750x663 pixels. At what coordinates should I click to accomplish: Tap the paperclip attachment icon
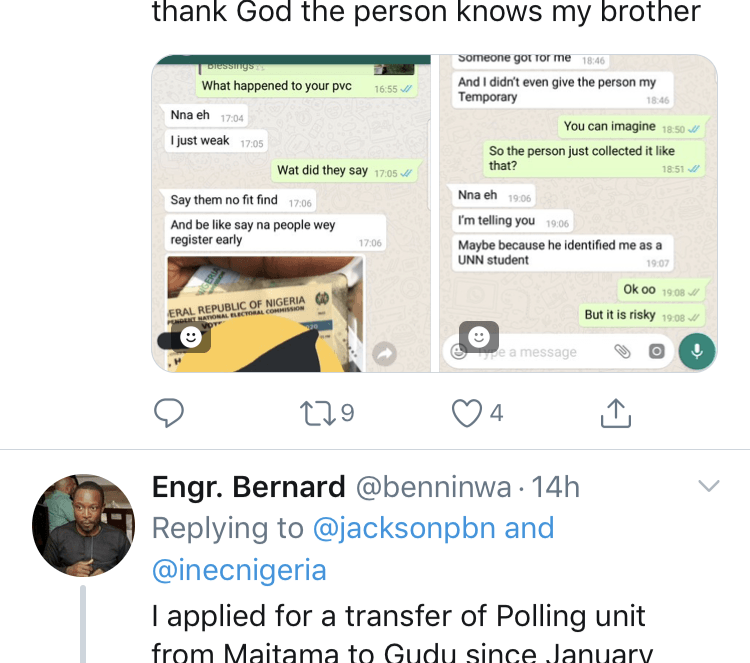[x=622, y=352]
